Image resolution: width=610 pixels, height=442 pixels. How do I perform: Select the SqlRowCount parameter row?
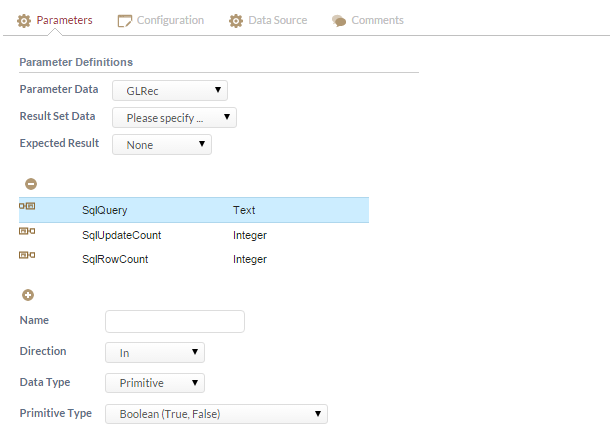[x=194, y=259]
